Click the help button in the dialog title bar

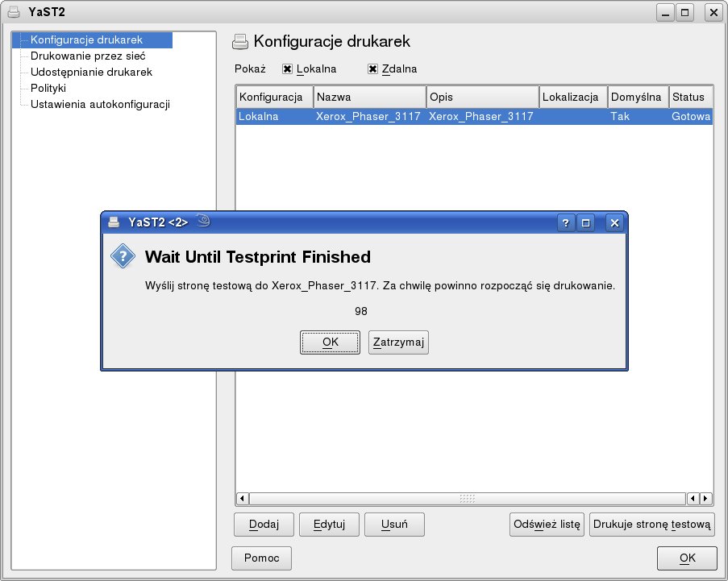click(x=566, y=223)
